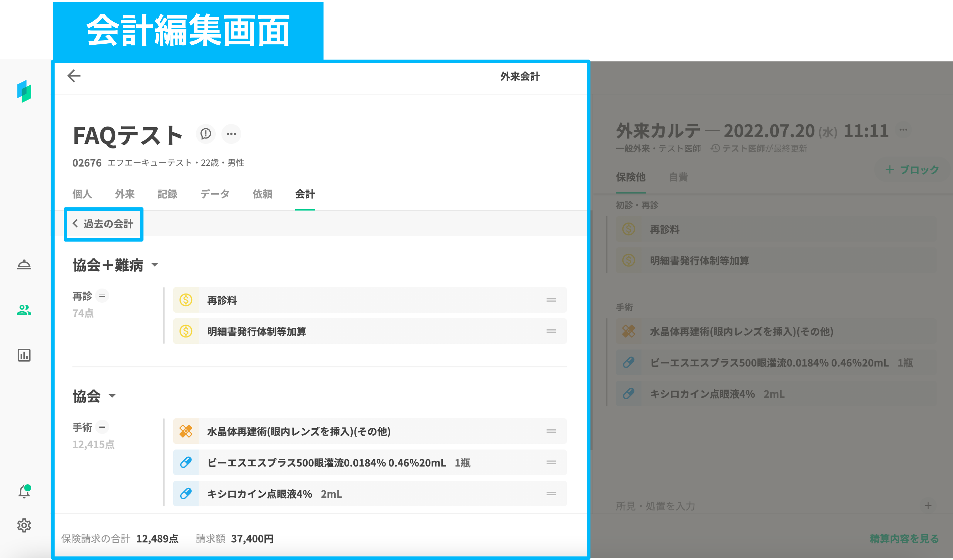Expand the 協会＋難病 insurance dropdown

click(x=155, y=265)
